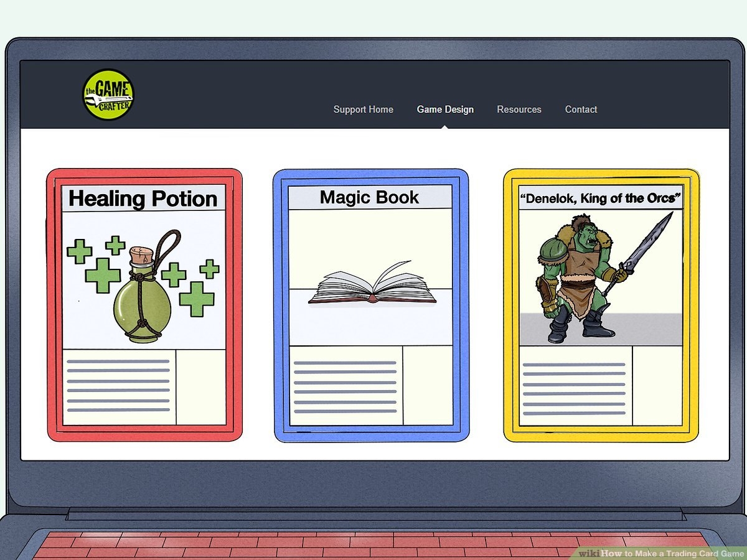
Task: Click The Game Crafter logo
Action: pos(108,95)
